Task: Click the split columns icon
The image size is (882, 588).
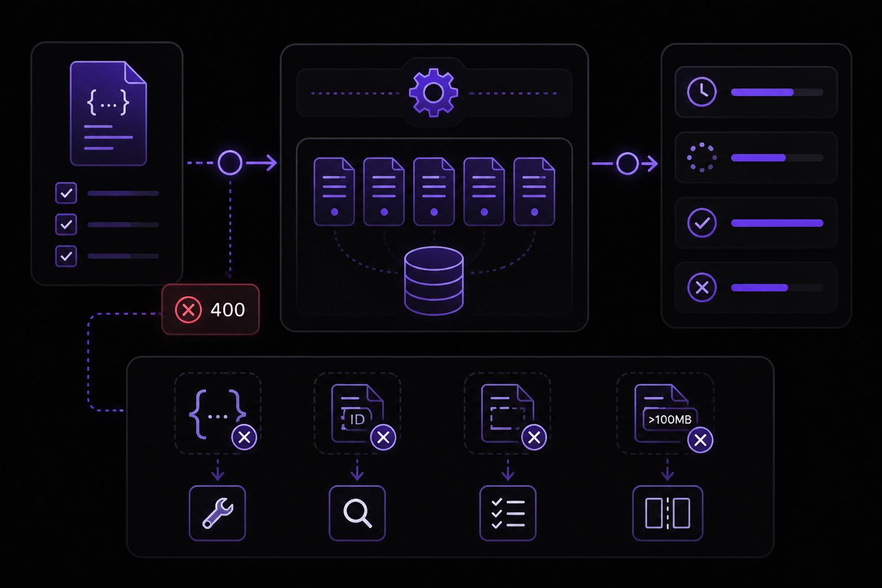Action: click(667, 513)
